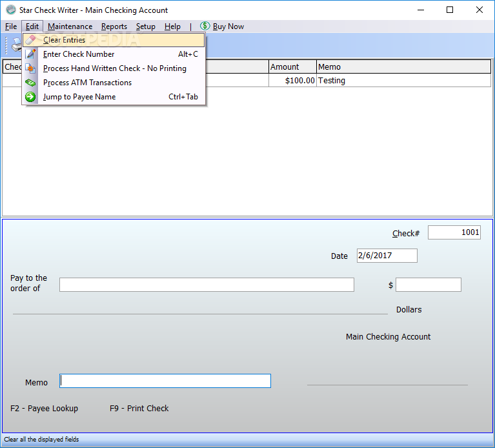Click the pencil icon for Enter Check Number
495x448 pixels.
click(30, 54)
